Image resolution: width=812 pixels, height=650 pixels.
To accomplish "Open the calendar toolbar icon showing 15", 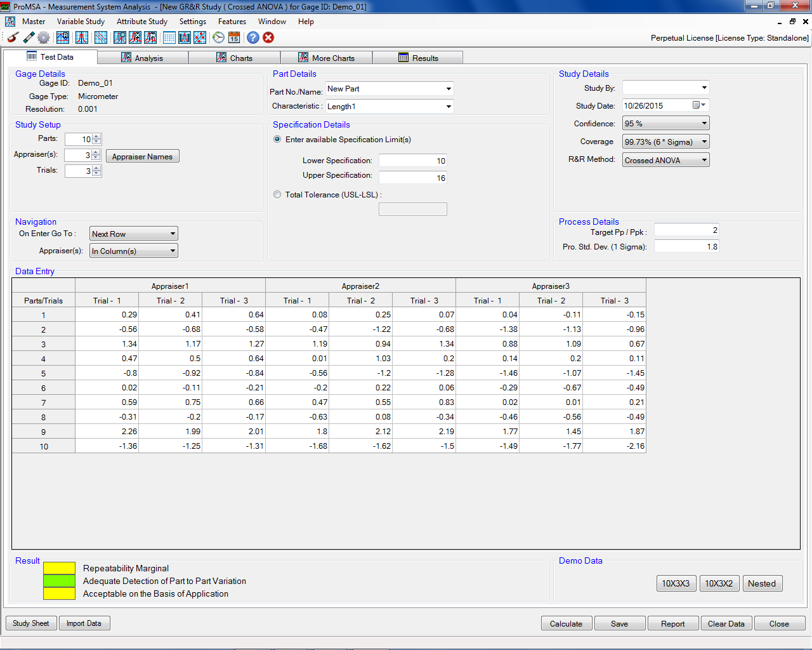I will tap(234, 37).
